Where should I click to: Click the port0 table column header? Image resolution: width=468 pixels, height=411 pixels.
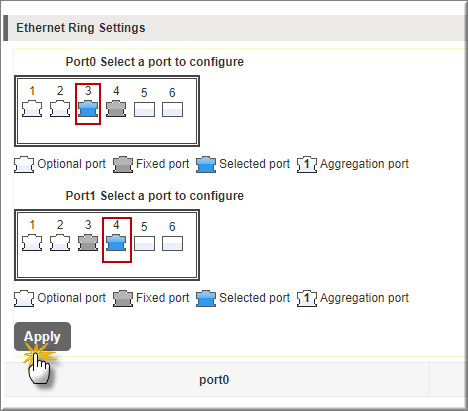[x=214, y=380]
